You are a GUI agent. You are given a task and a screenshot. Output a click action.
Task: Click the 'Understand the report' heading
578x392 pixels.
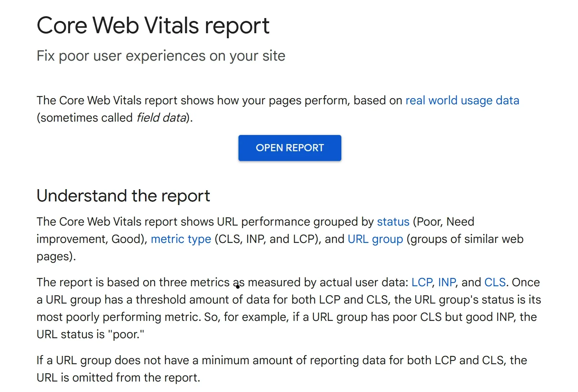(123, 196)
